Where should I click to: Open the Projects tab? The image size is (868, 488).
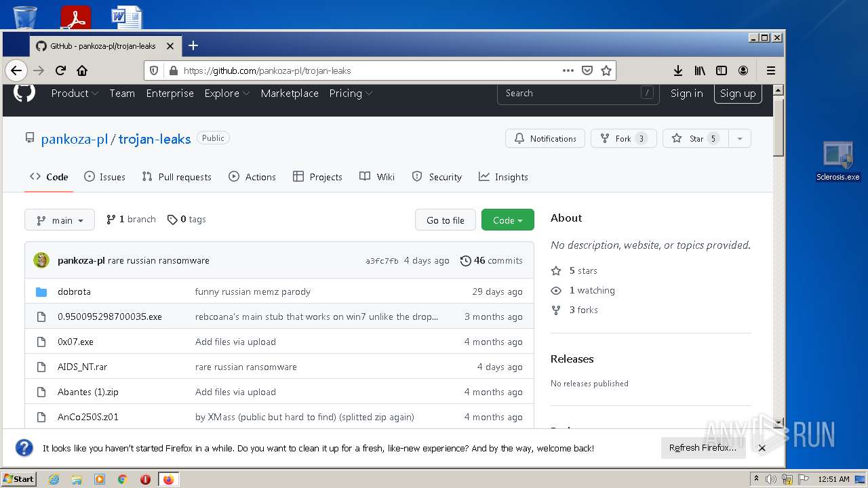[x=317, y=177]
